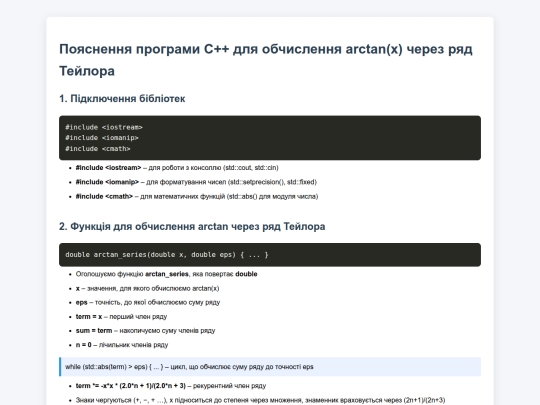Select heading '1. Підключення бібліотек'
Screen dimensions: 540x405
[122, 98]
